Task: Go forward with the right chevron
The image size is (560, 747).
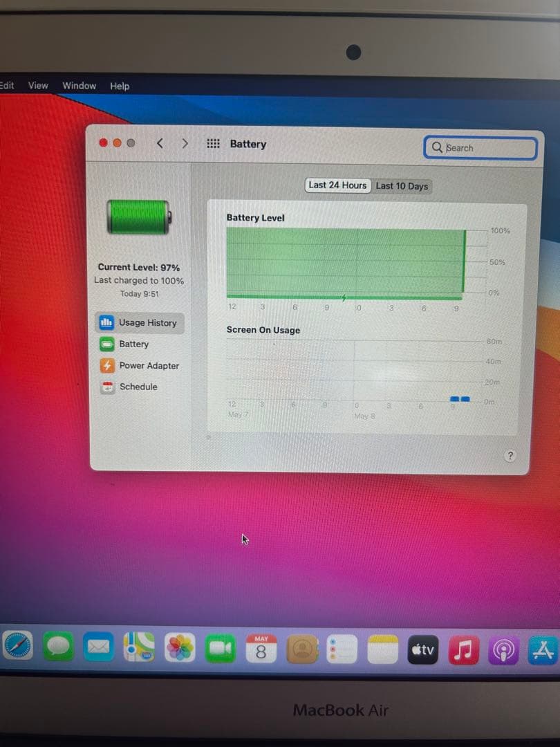Action: click(185, 143)
